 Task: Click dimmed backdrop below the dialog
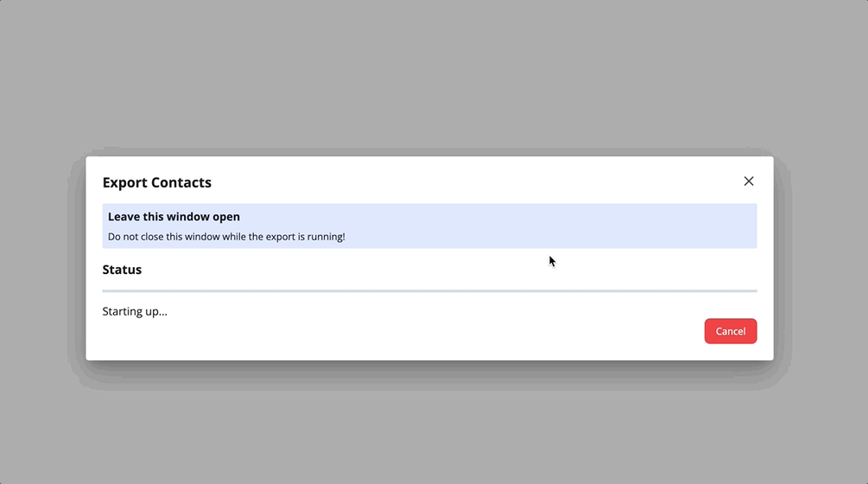click(x=432, y=423)
